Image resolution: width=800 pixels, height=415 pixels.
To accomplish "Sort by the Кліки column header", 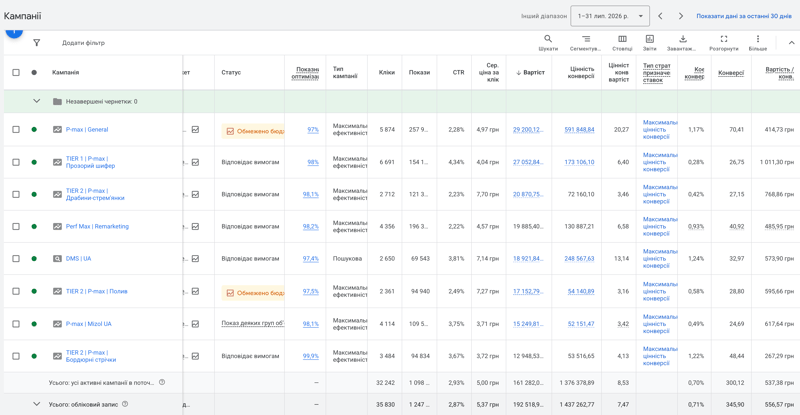I will click(x=387, y=72).
